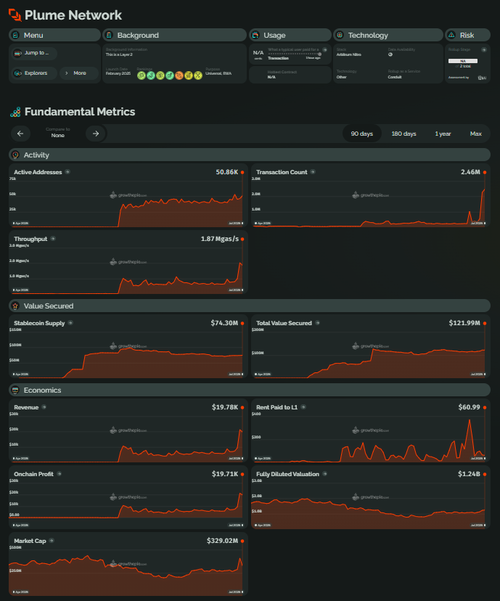
Task: Click the Economics section icon
Action: pos(15,390)
